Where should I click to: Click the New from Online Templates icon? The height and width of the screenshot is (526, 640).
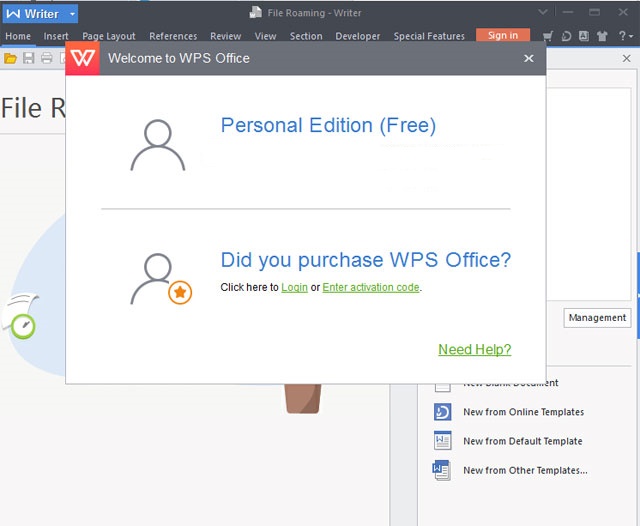point(442,412)
